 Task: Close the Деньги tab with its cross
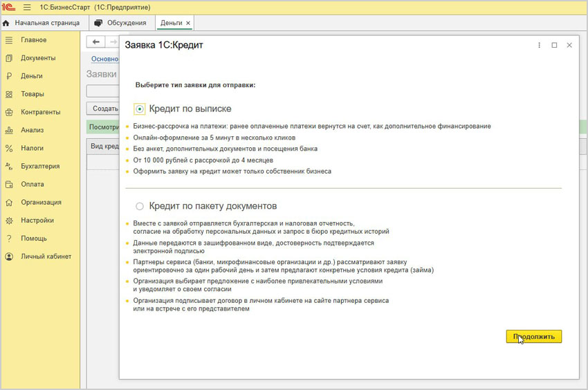point(188,23)
